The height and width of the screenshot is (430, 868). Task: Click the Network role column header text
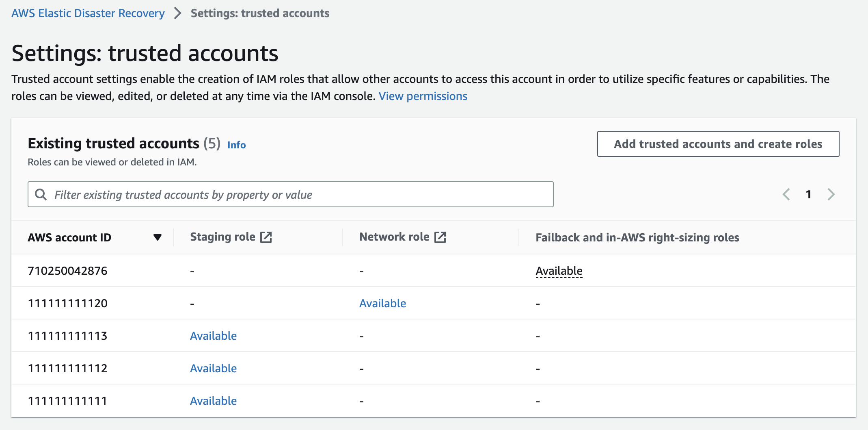394,237
